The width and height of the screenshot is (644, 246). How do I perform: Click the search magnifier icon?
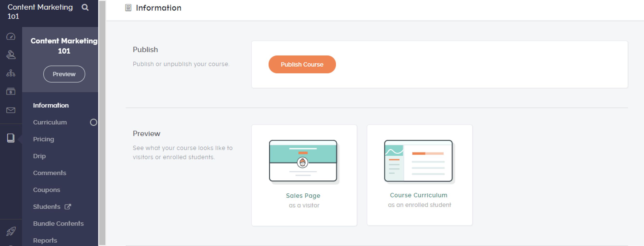point(85,7)
